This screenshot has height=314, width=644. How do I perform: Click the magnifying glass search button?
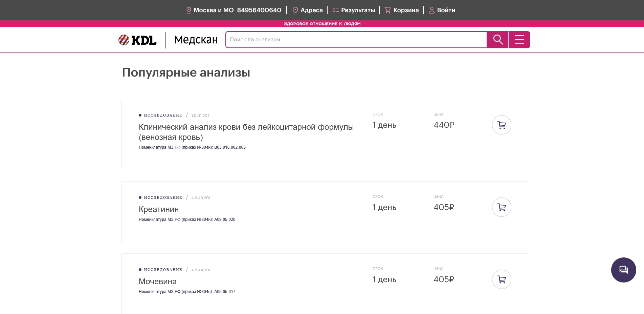(x=497, y=40)
